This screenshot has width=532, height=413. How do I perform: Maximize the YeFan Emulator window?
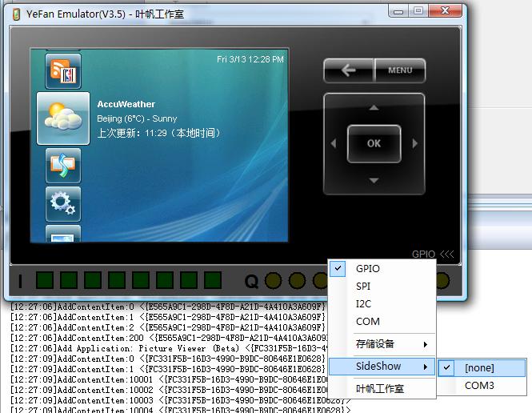(x=418, y=11)
